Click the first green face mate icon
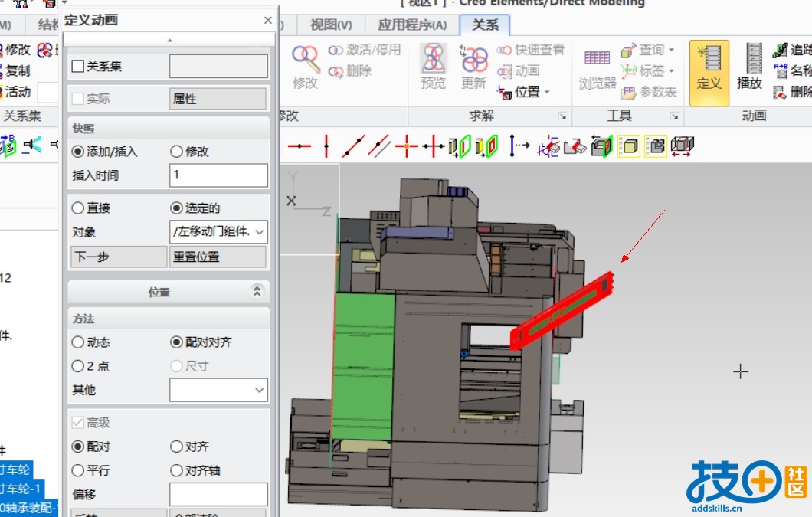The width and height of the screenshot is (812, 517). (460, 146)
